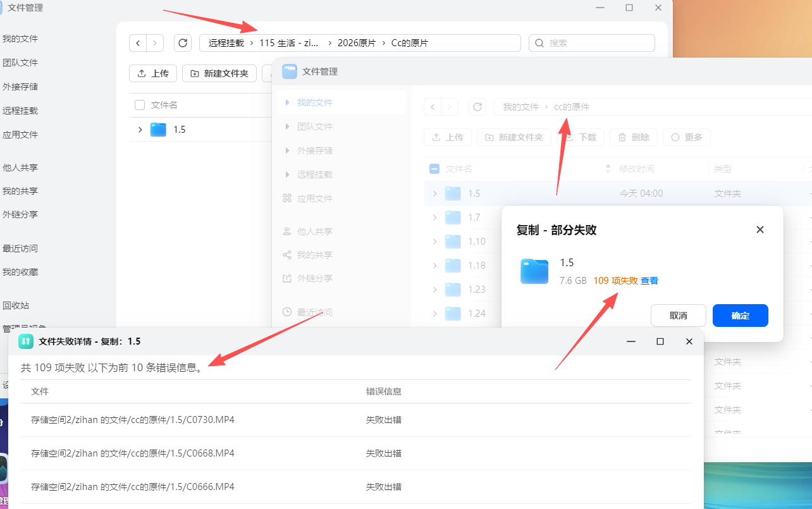
Task: Click the search box magnifier icon
Action: (539, 43)
